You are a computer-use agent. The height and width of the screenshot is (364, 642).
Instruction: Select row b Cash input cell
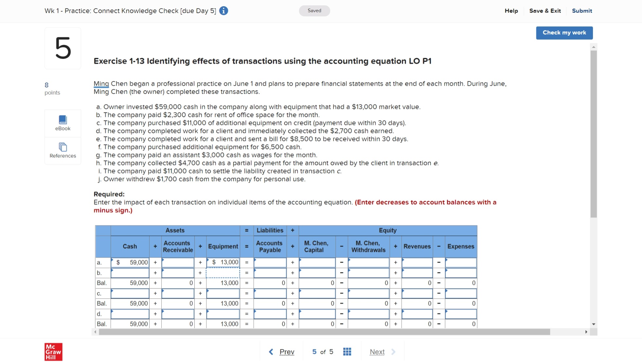coord(130,273)
